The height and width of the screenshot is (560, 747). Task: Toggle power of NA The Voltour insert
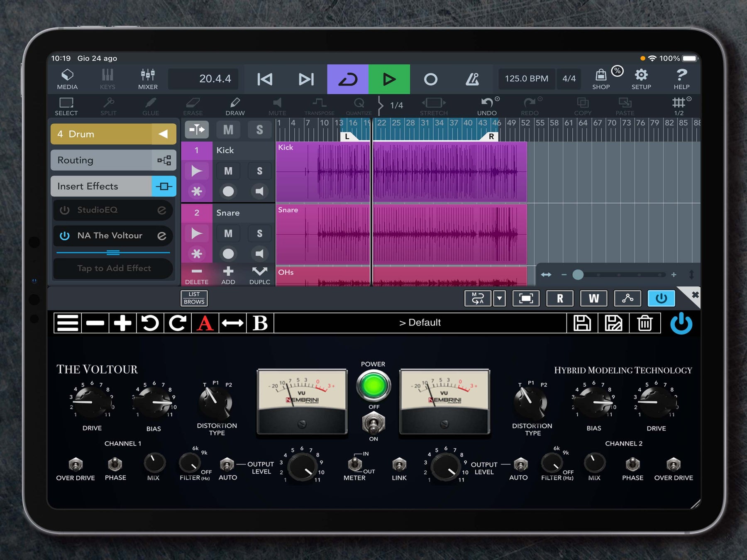(65, 236)
